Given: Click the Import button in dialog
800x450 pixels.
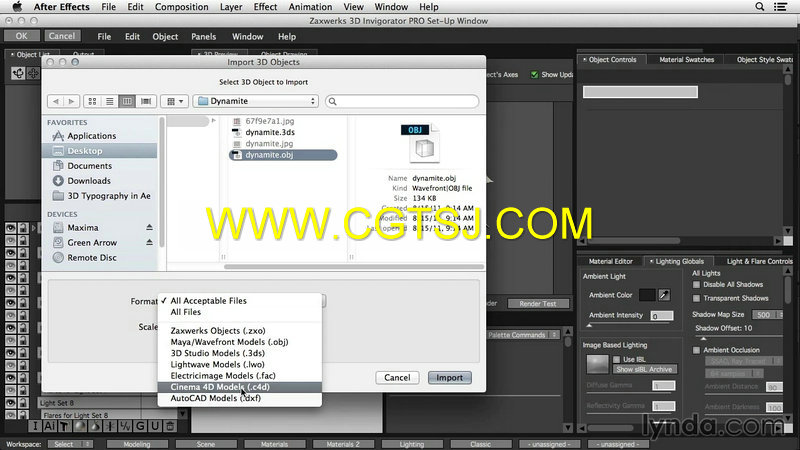Looking at the screenshot, I should 449,378.
